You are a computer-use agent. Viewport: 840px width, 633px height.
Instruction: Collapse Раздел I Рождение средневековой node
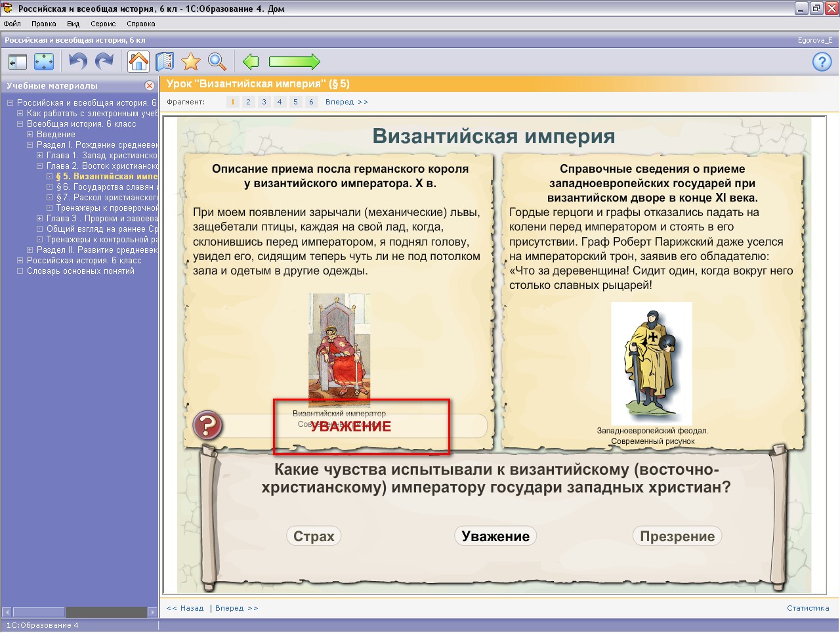pyautogui.click(x=30, y=145)
